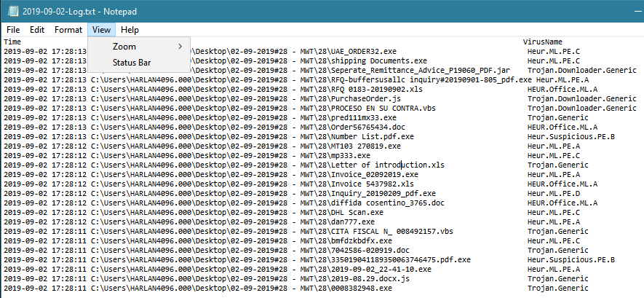
Task: Click the 2019-09-02-Log.txt window title
Action: [x=79, y=12]
